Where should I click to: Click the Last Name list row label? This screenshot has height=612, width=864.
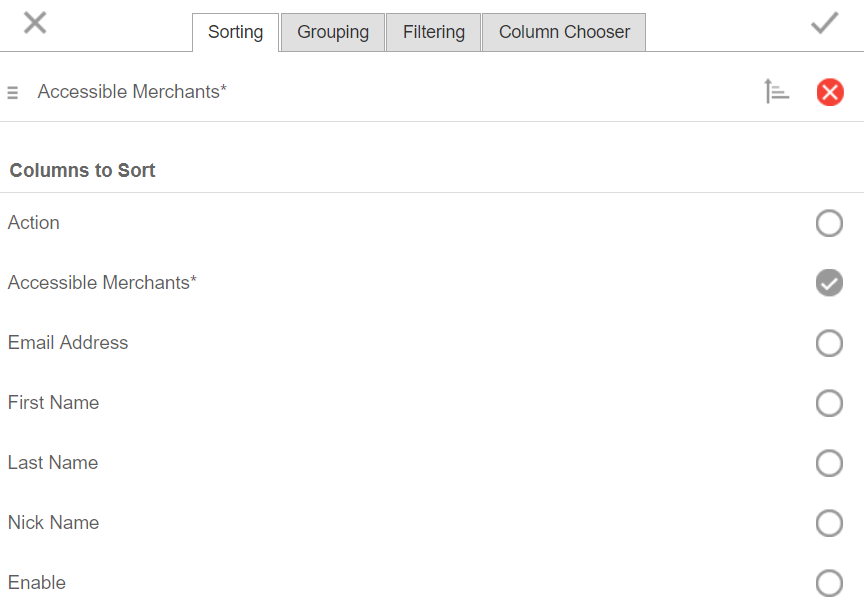53,463
